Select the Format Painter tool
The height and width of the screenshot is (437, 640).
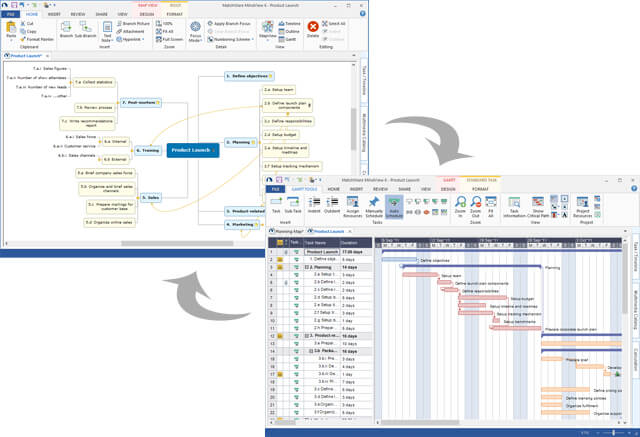37,39
